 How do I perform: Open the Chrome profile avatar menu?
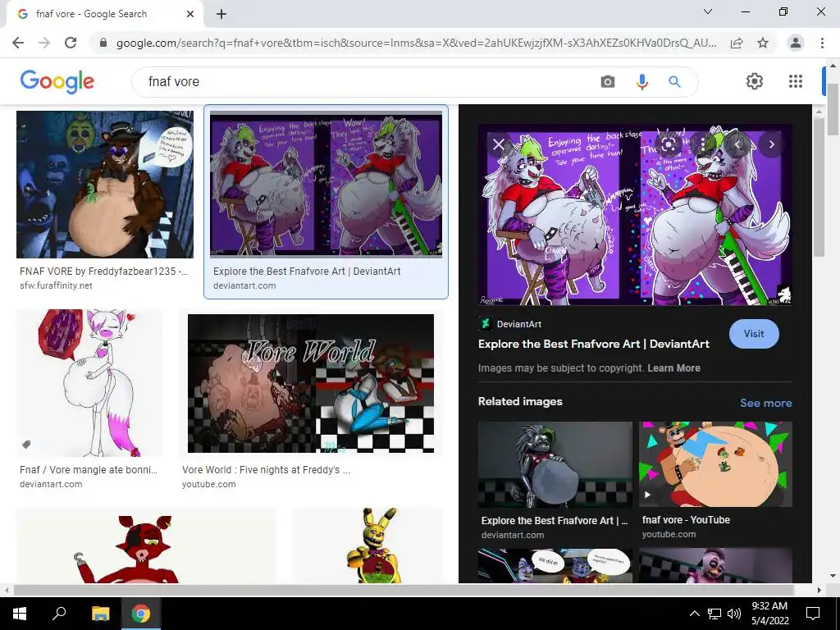796,43
